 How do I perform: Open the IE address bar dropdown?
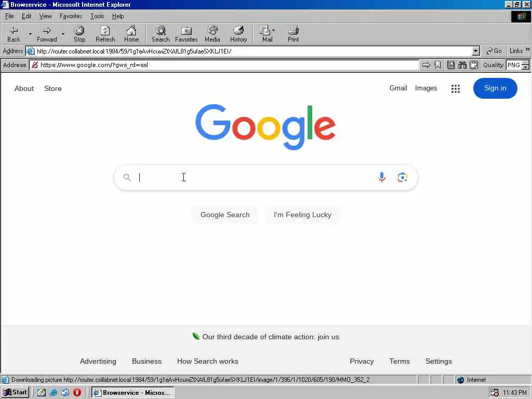click(x=476, y=51)
